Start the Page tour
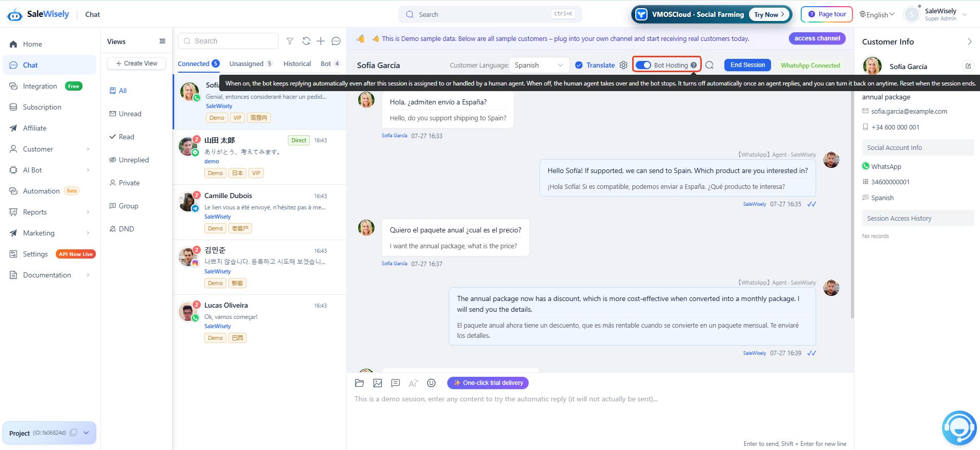980x450 pixels. (x=827, y=14)
